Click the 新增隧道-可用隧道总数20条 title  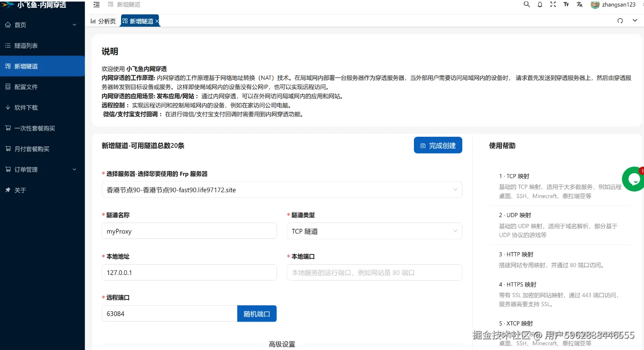click(143, 146)
